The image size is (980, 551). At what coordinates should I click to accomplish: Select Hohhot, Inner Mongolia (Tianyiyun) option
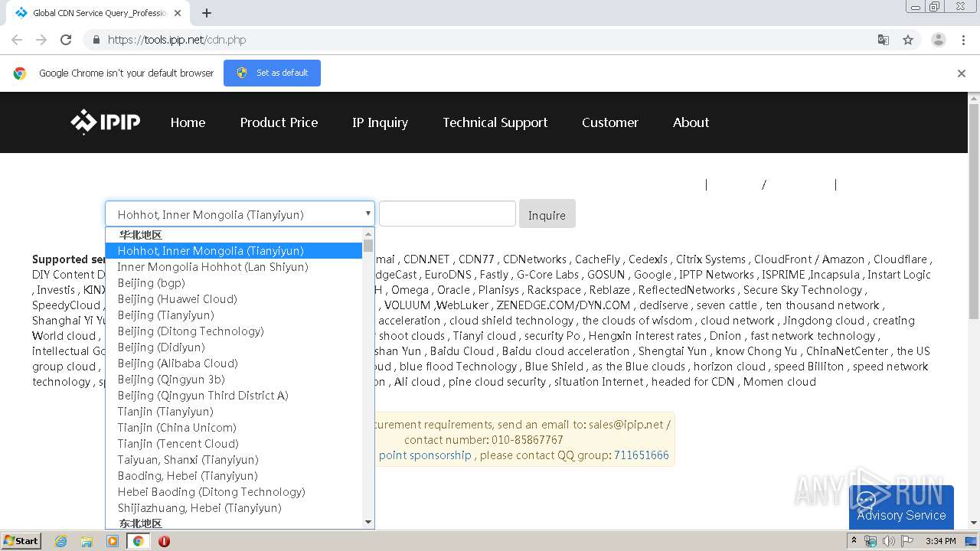coord(234,250)
